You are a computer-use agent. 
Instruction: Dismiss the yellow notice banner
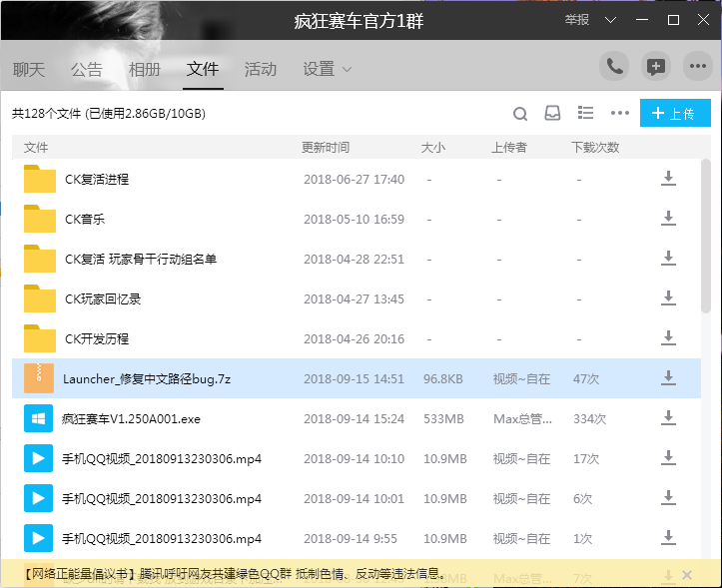[687, 575]
